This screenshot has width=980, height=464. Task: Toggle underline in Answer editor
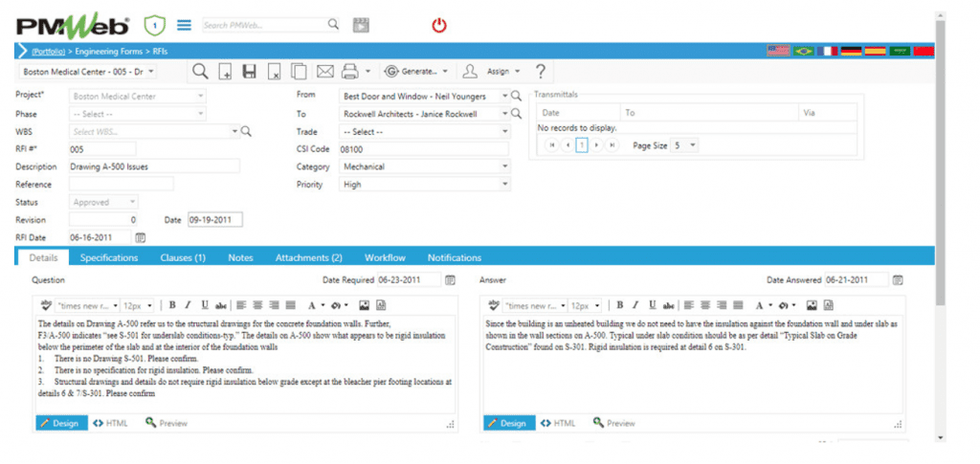[652, 305]
